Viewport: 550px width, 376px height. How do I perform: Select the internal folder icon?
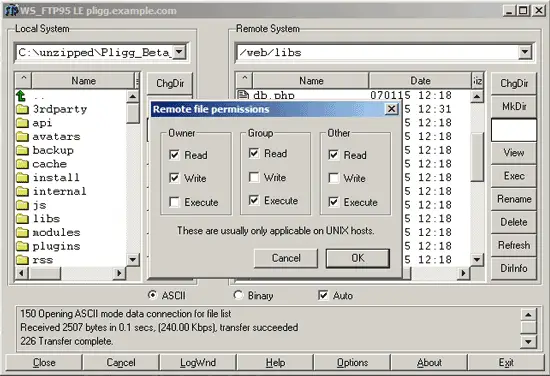[22, 191]
